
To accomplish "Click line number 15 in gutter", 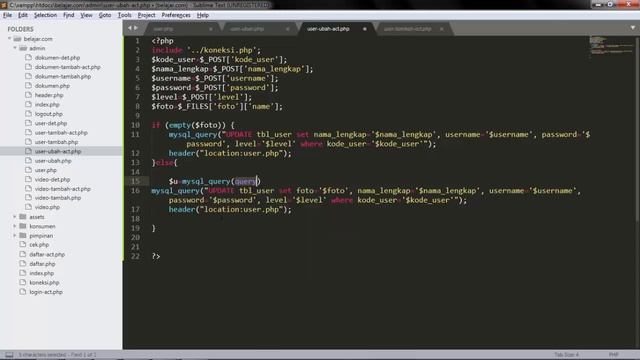I will (135, 181).
